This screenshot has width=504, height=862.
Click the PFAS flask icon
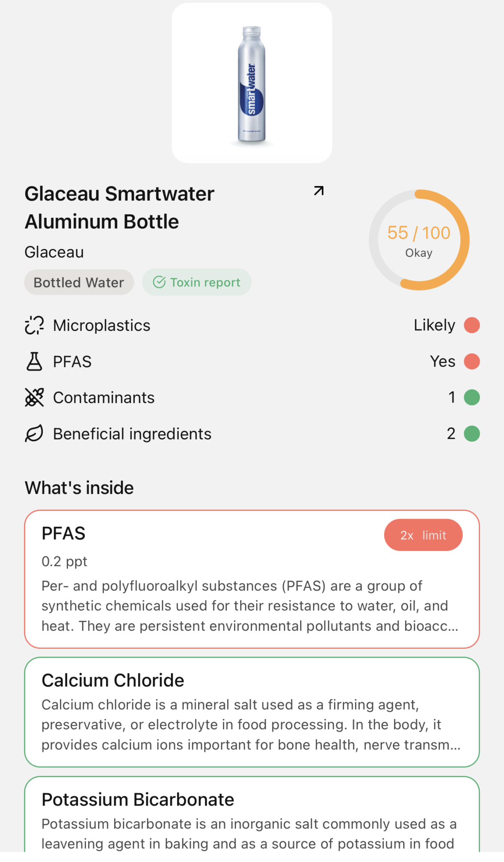[34, 362]
